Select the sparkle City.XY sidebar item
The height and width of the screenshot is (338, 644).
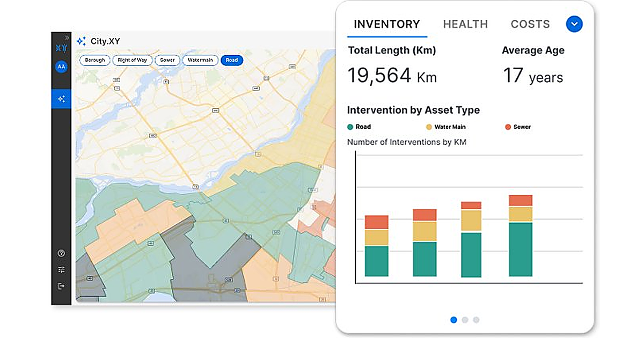click(61, 99)
